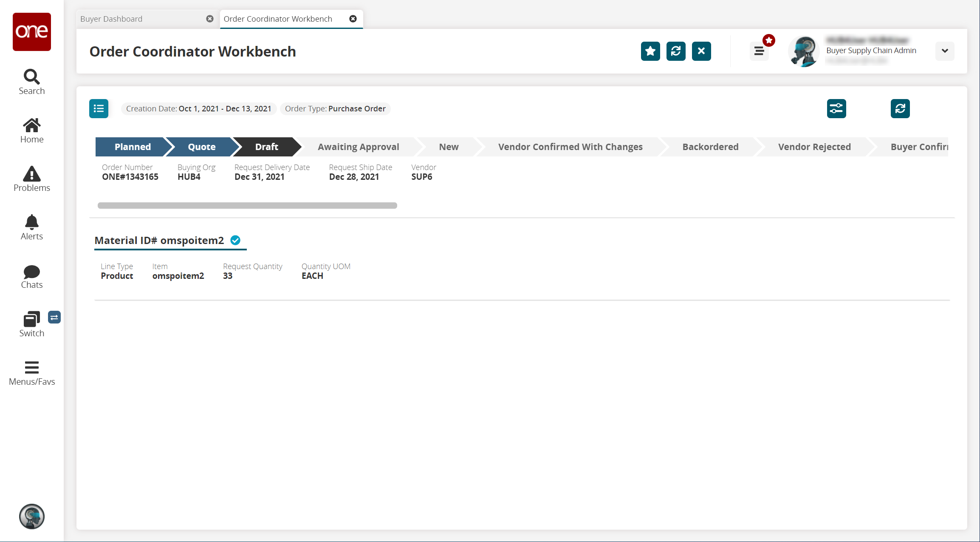Click the Material ID verified checkmark
The image size is (980, 542).
(x=235, y=240)
